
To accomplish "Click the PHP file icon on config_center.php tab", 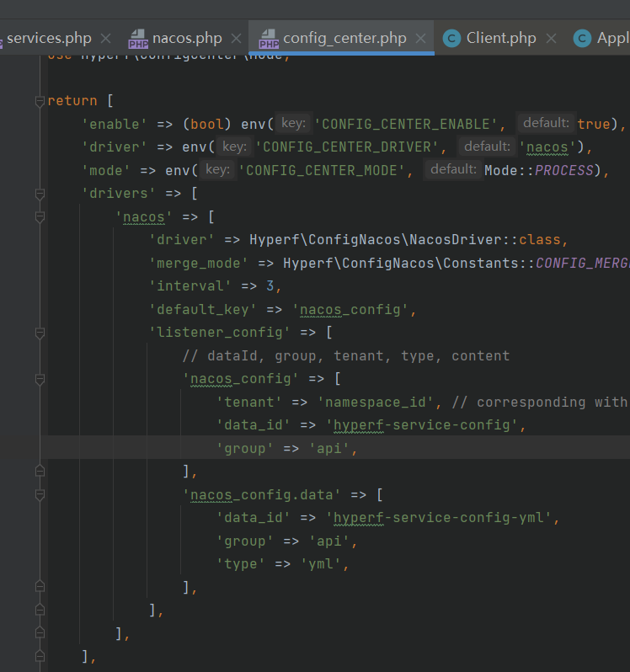I will point(270,39).
